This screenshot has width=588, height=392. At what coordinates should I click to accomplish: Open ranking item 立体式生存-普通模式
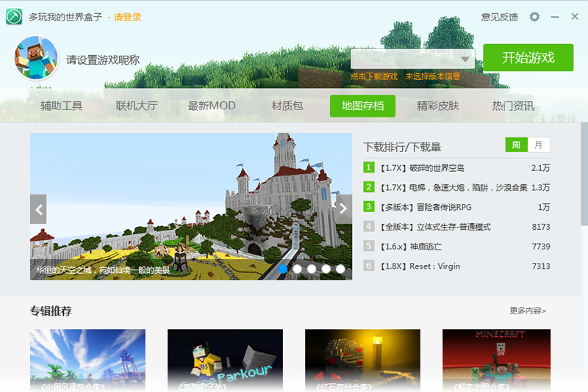(456, 227)
